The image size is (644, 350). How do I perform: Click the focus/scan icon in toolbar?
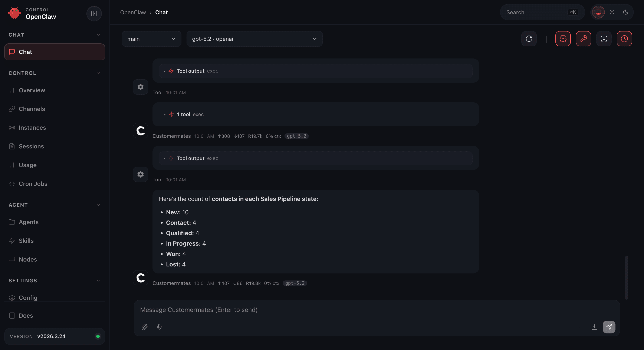coord(604,39)
